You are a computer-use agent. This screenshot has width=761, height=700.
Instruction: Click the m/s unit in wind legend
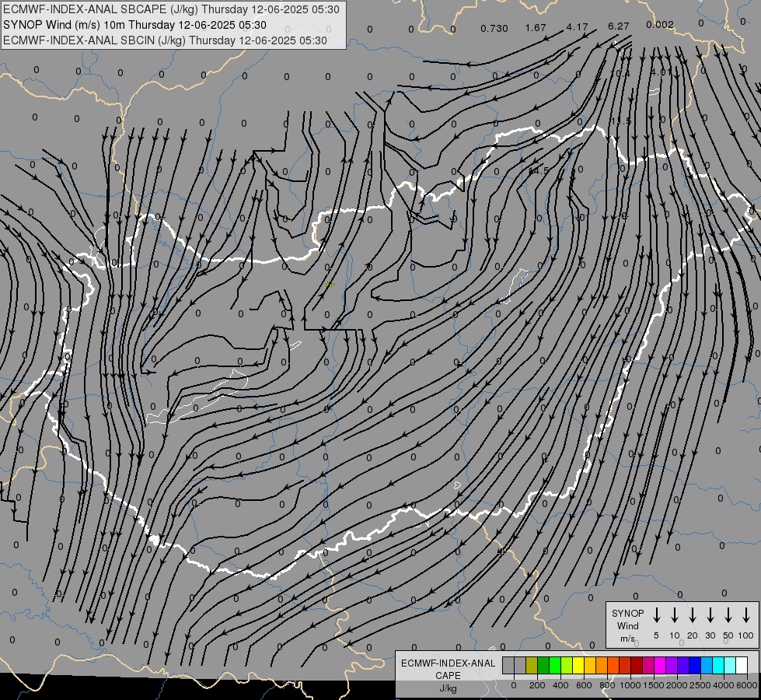(x=627, y=639)
